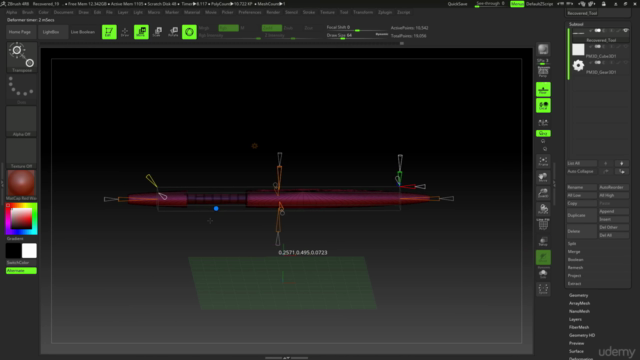Click QuickSave
Screen dimensions: 640x360
coord(458,4)
